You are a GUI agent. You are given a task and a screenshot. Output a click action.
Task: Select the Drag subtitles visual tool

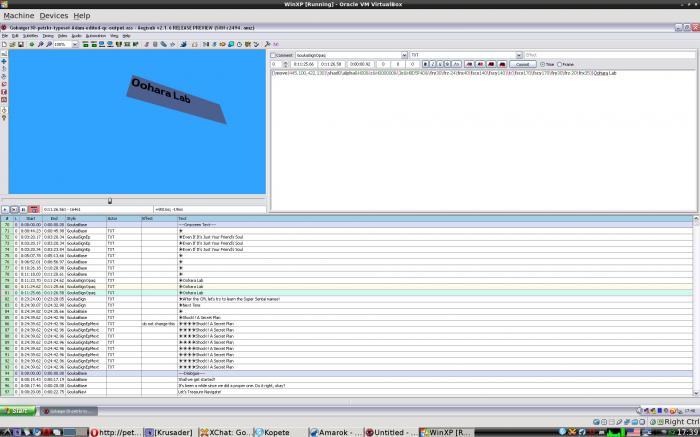(4, 61)
